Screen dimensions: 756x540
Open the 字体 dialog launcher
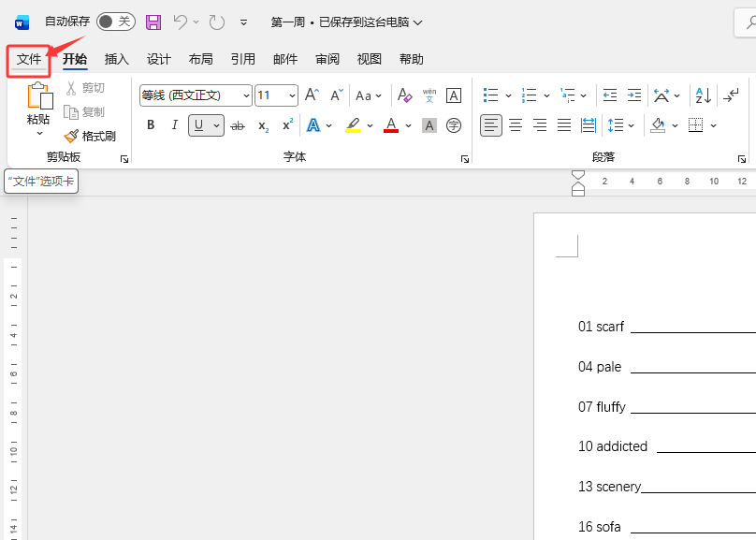(465, 159)
